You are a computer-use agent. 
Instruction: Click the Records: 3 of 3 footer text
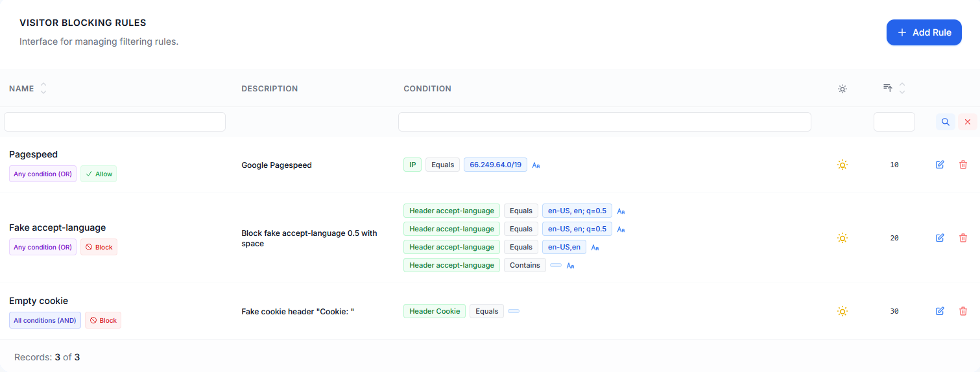point(47,357)
